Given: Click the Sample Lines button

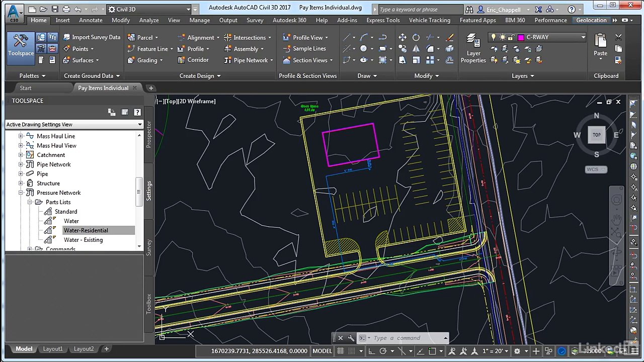Looking at the screenshot, I should pos(304,49).
